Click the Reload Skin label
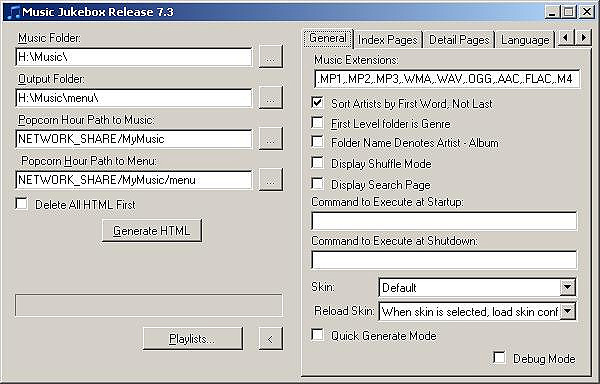Screen dimensions: 600x384 tap(344, 311)
